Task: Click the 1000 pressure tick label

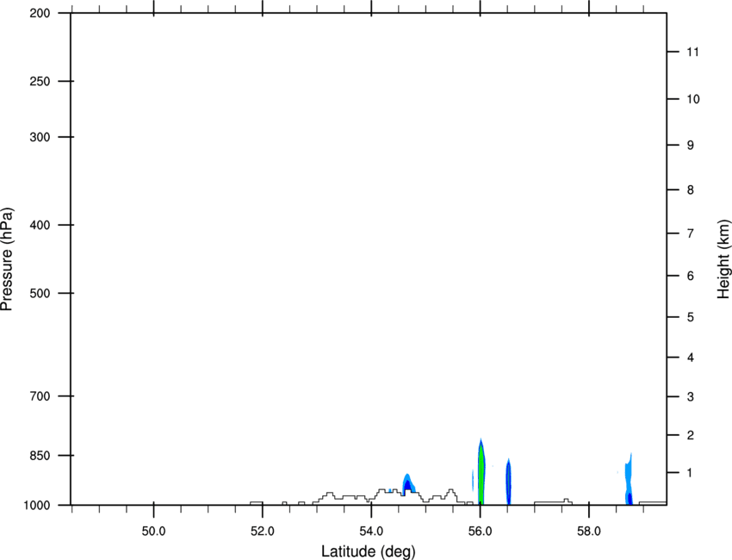Action: (x=36, y=505)
